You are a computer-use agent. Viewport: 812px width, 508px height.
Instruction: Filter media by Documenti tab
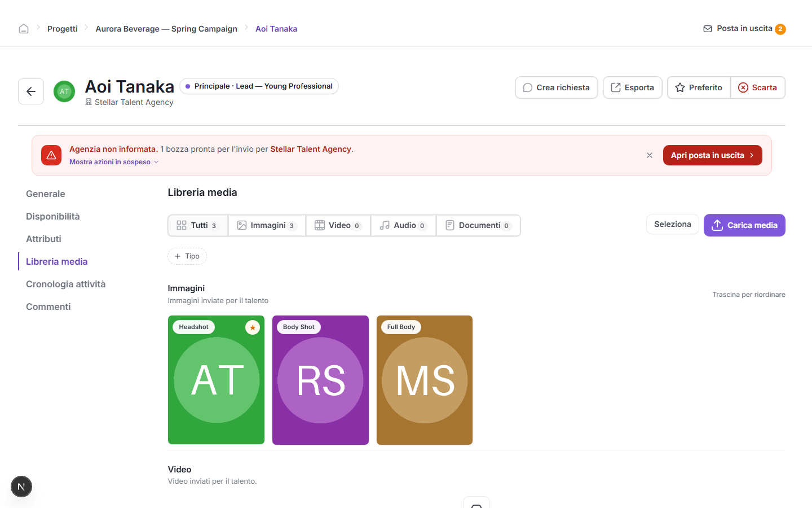[x=478, y=225]
